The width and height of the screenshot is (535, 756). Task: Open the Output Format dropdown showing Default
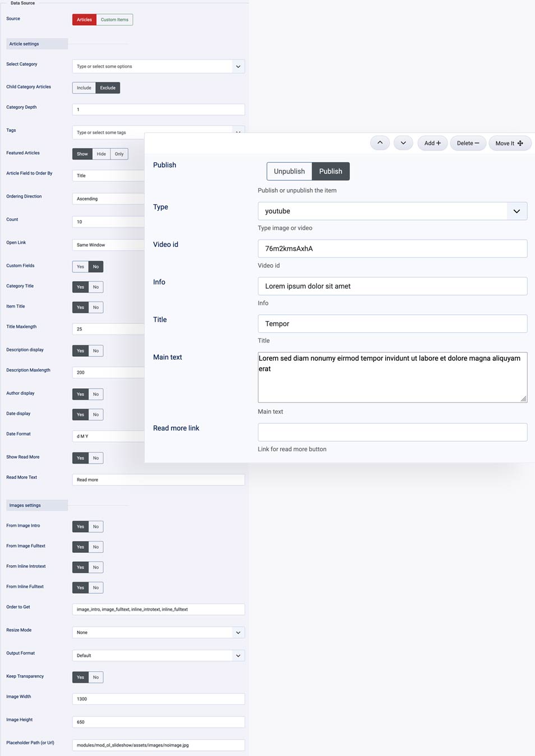[158, 655]
